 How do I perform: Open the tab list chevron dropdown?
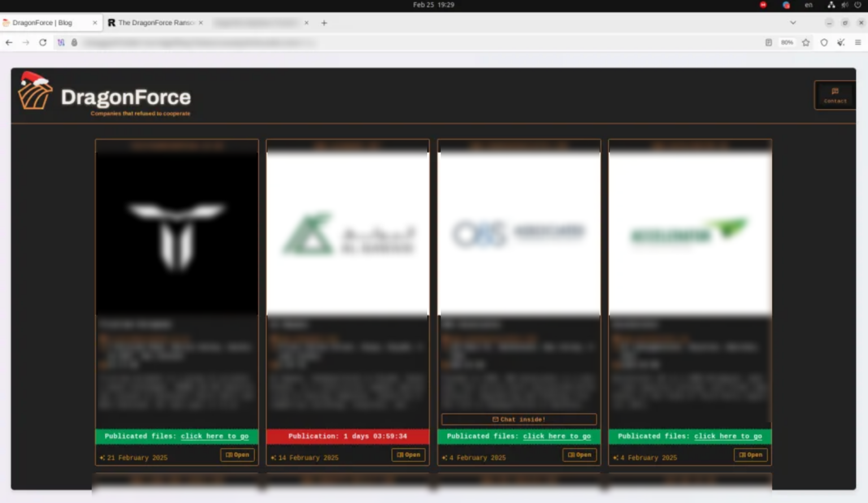[x=793, y=23]
